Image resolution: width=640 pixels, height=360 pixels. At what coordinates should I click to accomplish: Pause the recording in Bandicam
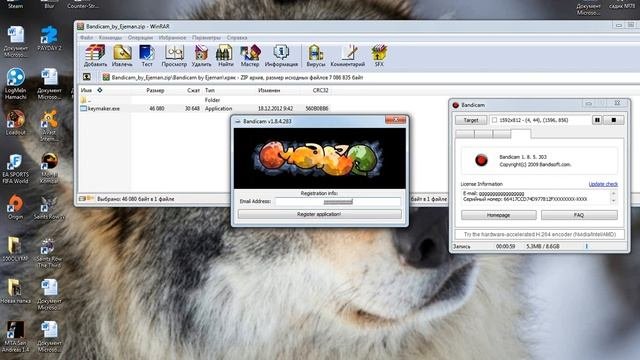597,120
